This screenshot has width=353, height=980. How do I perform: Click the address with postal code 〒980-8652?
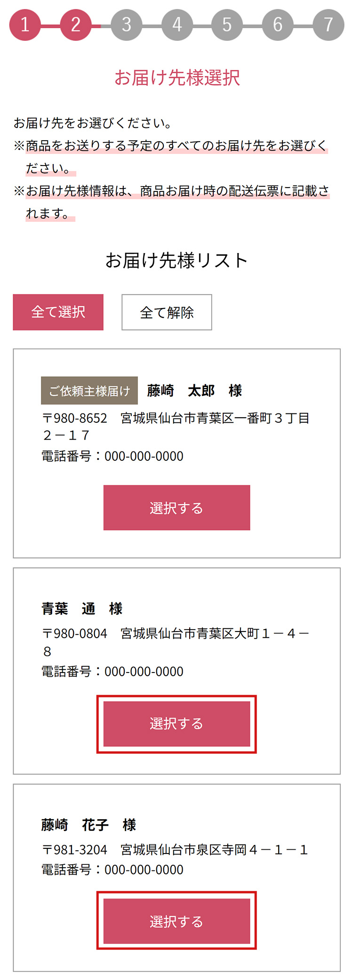point(176,427)
